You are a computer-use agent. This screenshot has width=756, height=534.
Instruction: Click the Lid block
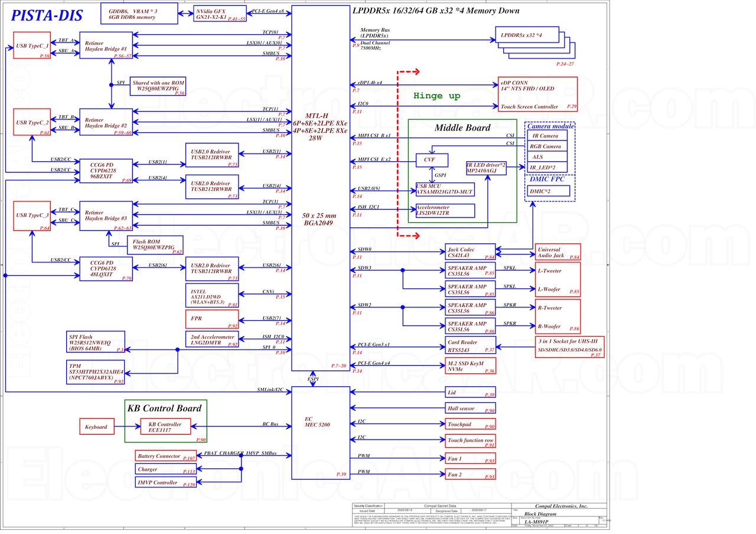point(470,393)
